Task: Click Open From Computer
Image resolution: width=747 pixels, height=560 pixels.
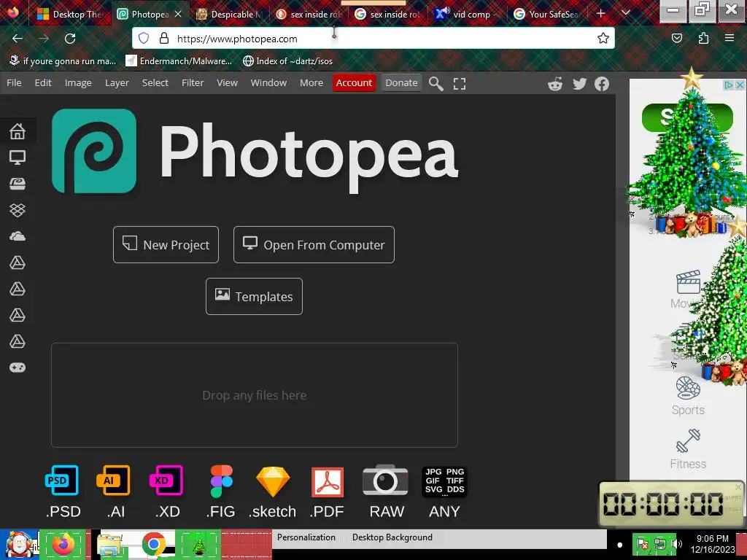Action: [x=314, y=245]
